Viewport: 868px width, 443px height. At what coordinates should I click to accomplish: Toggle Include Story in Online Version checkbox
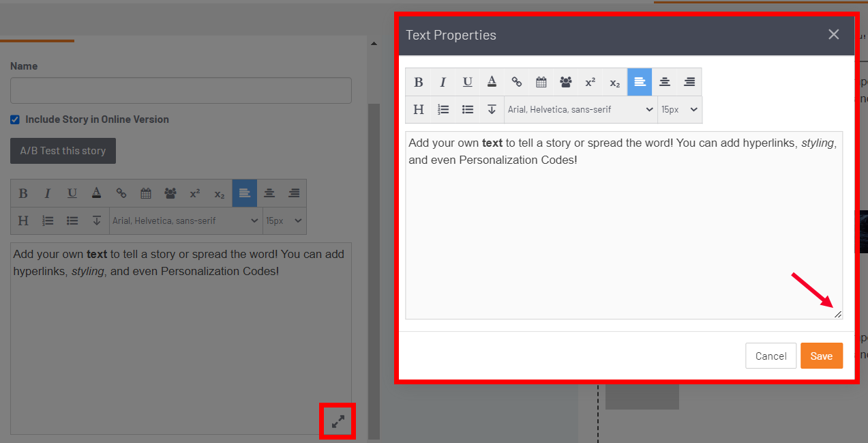(x=15, y=119)
